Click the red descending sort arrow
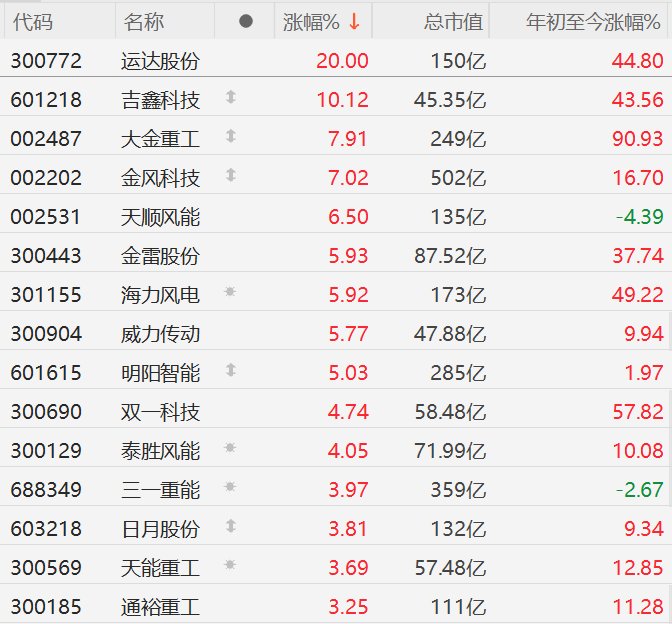Image resolution: width=672 pixels, height=624 pixels. click(x=354, y=21)
